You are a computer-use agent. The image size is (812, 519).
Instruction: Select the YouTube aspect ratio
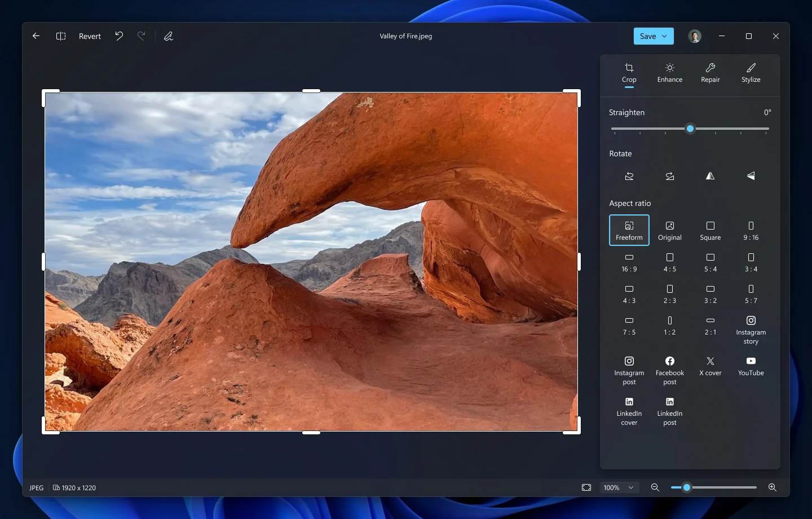point(751,366)
